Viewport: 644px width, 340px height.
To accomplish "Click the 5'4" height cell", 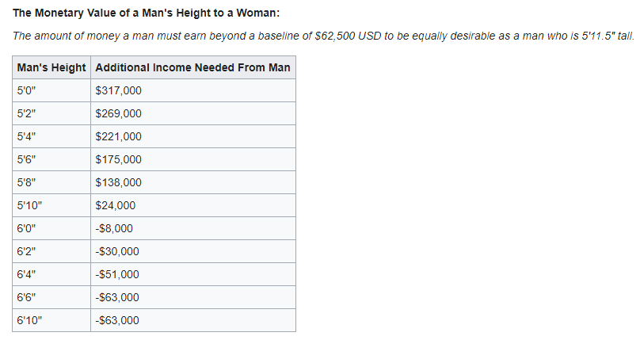I will coord(51,136).
